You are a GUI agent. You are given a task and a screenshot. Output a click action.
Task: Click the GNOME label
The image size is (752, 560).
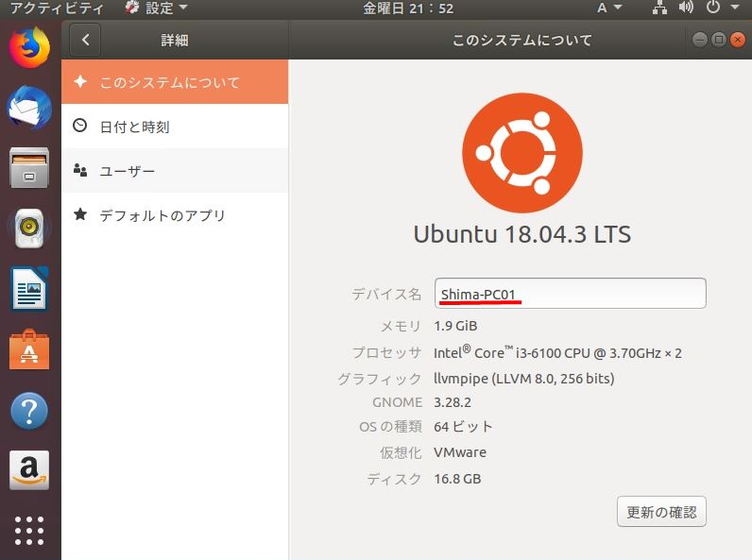[x=397, y=402]
